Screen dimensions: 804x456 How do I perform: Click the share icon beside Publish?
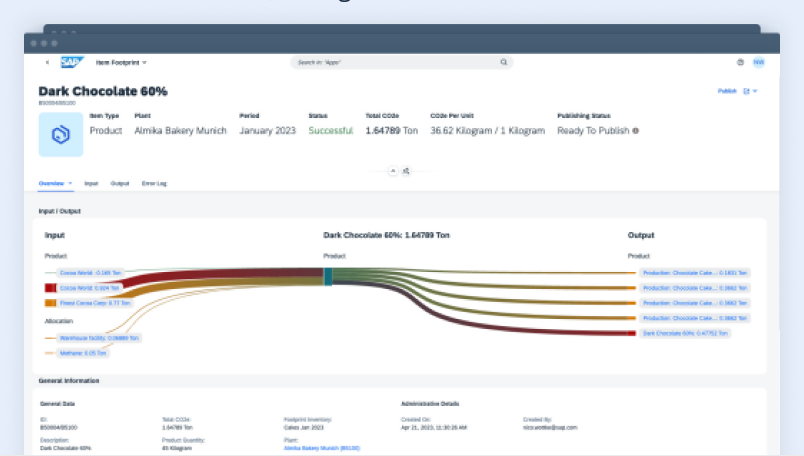click(x=746, y=91)
